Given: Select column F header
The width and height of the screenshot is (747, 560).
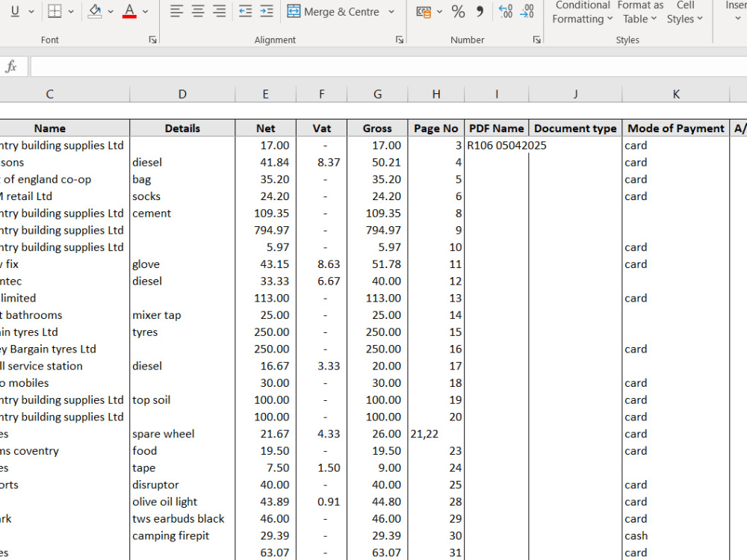Looking at the screenshot, I should tap(321, 94).
